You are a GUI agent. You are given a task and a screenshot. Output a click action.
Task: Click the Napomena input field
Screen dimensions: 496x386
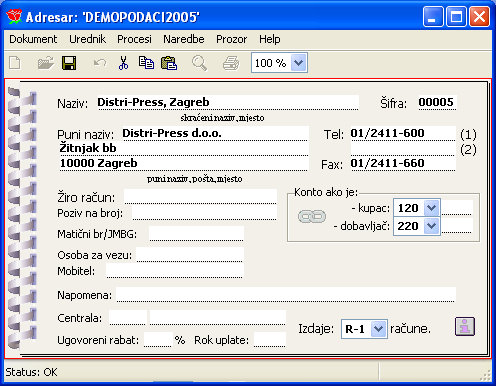(286, 294)
